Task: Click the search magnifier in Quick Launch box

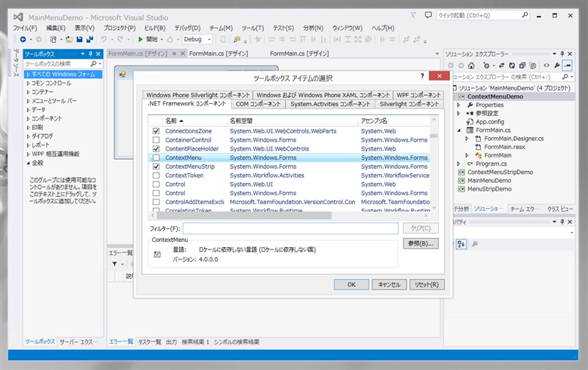Action: click(x=525, y=15)
